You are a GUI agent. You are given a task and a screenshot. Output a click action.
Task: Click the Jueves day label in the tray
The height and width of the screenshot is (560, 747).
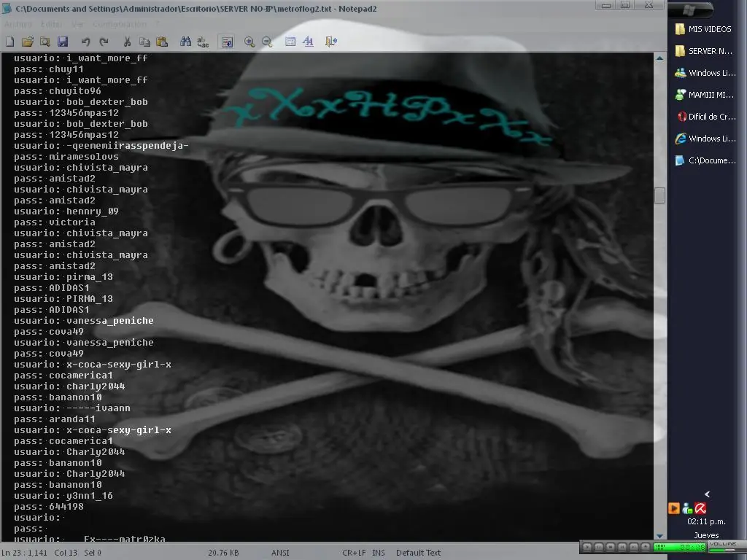click(706, 535)
